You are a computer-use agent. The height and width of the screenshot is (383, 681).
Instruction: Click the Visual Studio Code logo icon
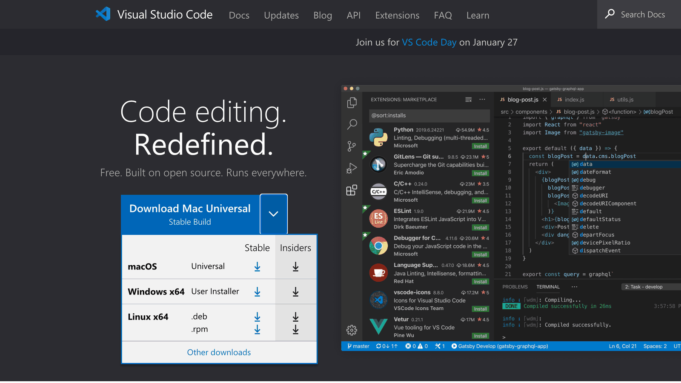(103, 14)
